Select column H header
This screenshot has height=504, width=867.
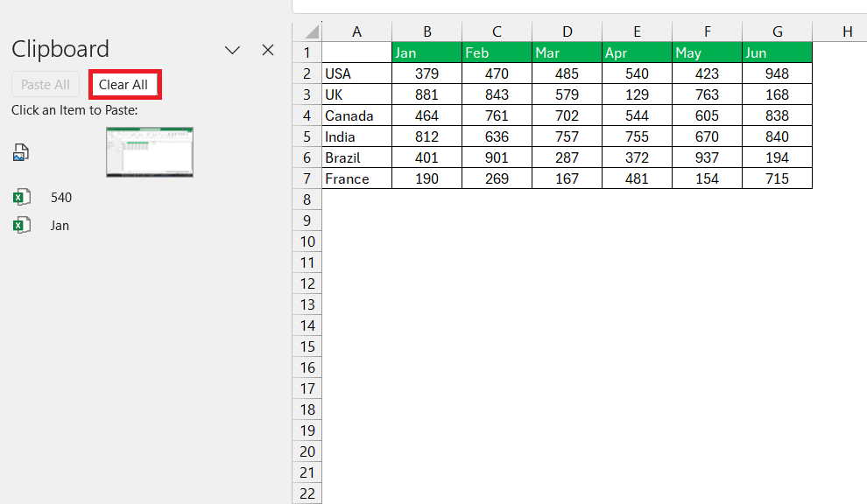(x=841, y=31)
